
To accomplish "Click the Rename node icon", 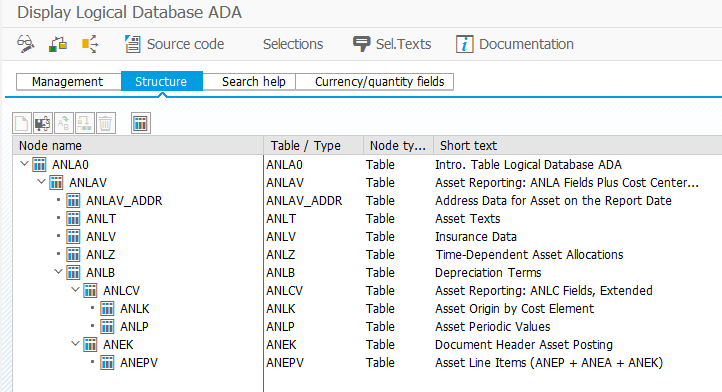I will pos(64,123).
